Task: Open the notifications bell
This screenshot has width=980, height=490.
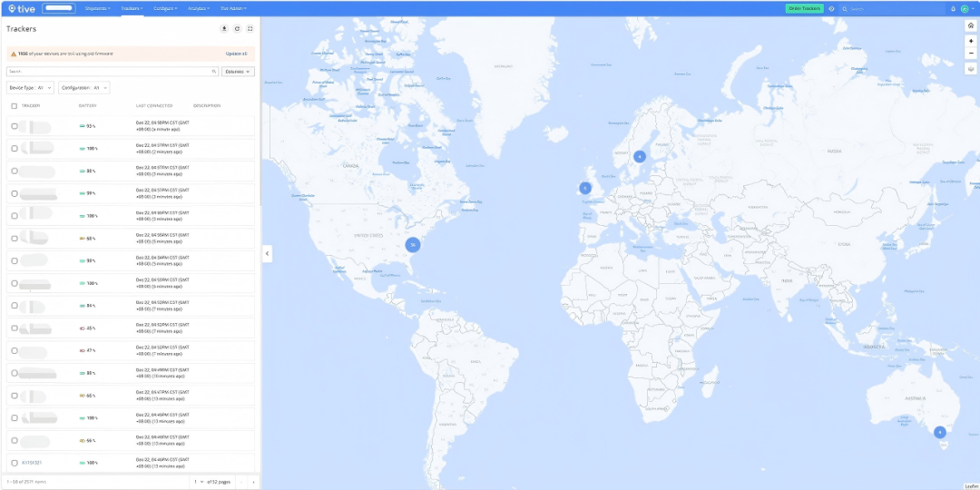Action: point(953,9)
